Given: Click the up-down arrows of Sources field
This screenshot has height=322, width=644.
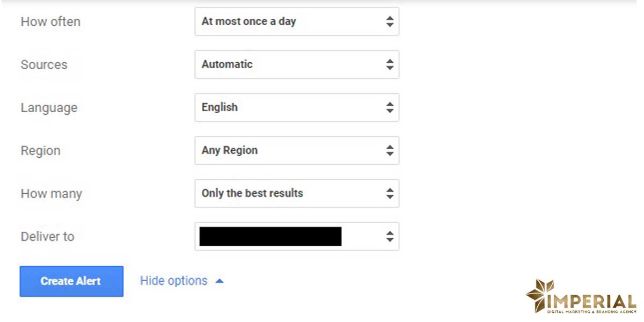Looking at the screenshot, I should (390, 64).
